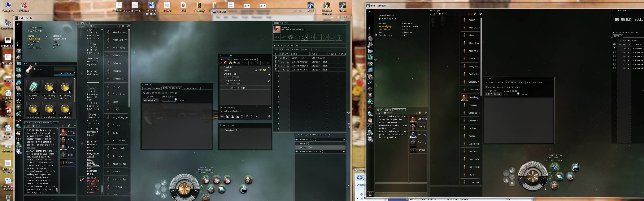This screenshot has width=644, height=201.
Task: Click Commissar Ralph under Squad 1 in fleet
Action: (238, 88)
